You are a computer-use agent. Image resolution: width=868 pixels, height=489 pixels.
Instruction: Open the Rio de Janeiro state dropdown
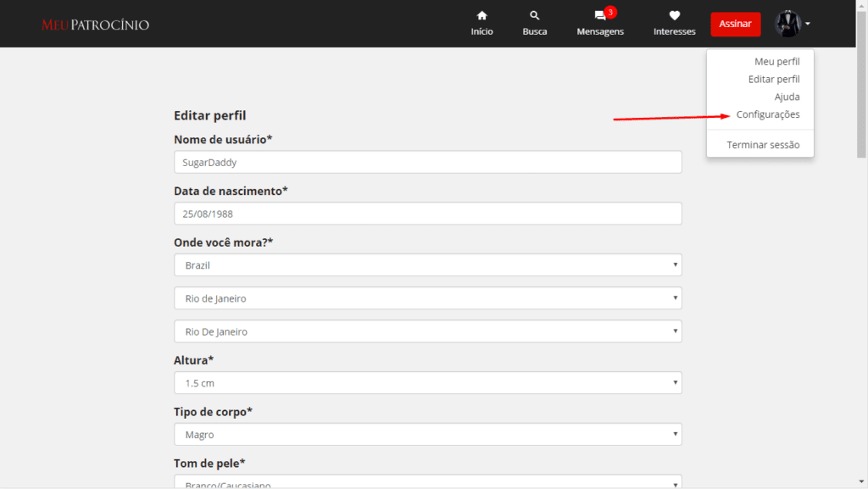(x=428, y=298)
